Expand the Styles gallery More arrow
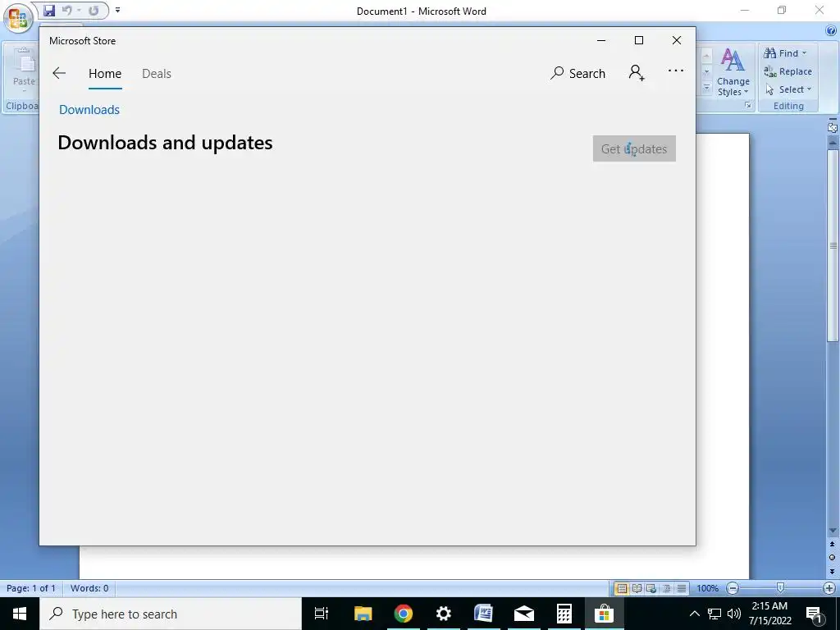 click(x=706, y=87)
